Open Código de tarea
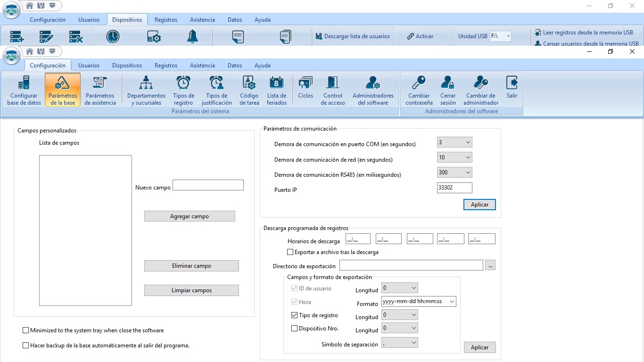 point(249,90)
